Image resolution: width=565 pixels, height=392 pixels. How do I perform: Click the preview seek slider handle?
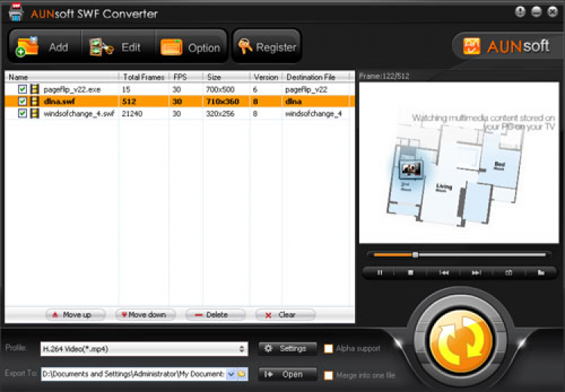click(x=415, y=255)
